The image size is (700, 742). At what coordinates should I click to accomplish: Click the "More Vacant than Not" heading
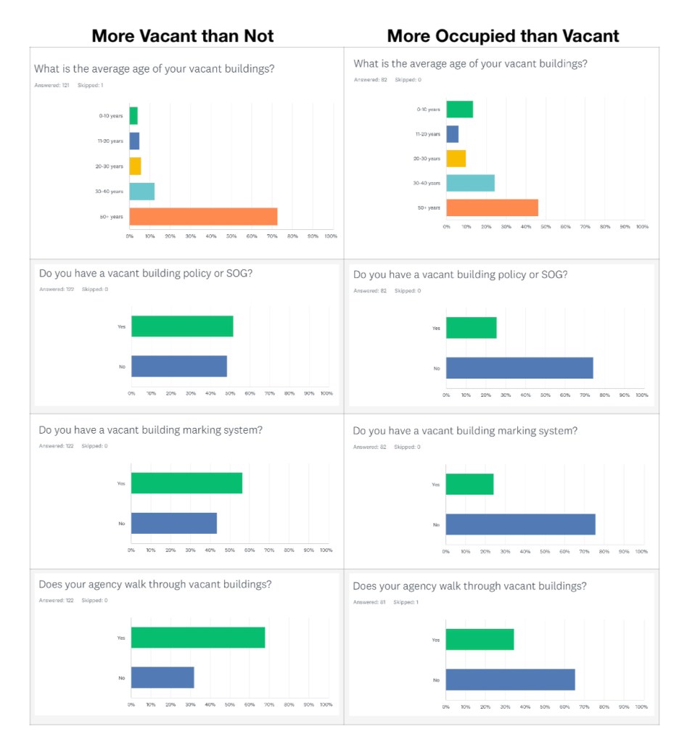point(183,36)
